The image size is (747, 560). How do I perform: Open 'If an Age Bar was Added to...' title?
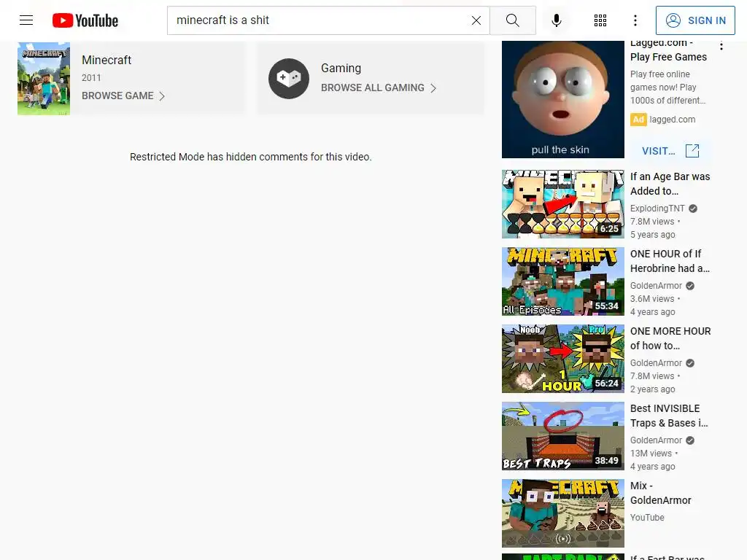(x=670, y=184)
